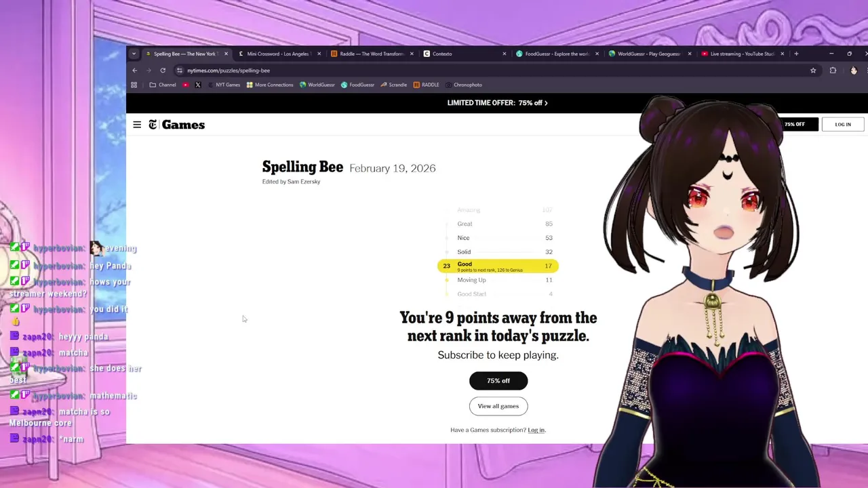Open the NYT Games bookmark

[224, 85]
